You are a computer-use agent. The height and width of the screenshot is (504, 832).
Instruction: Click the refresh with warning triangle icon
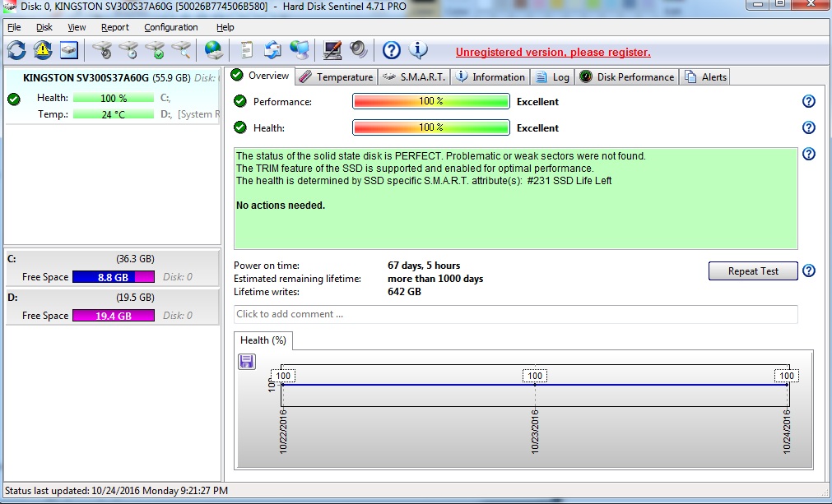click(x=43, y=50)
